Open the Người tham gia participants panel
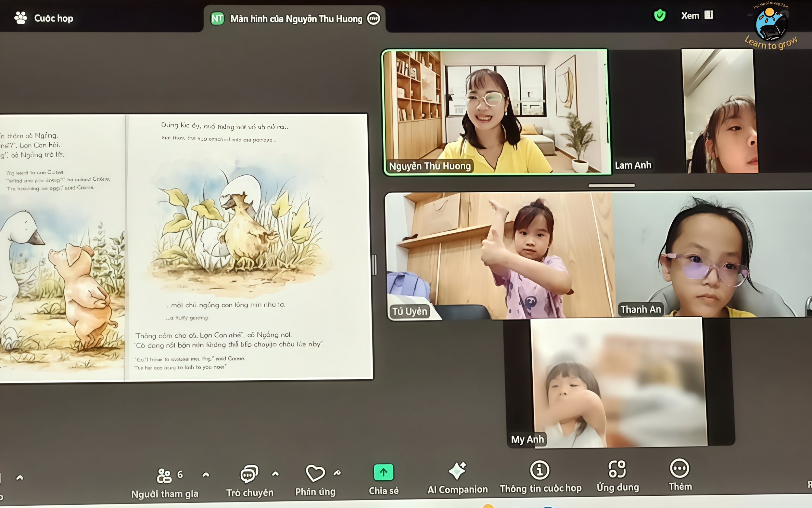 (x=164, y=483)
